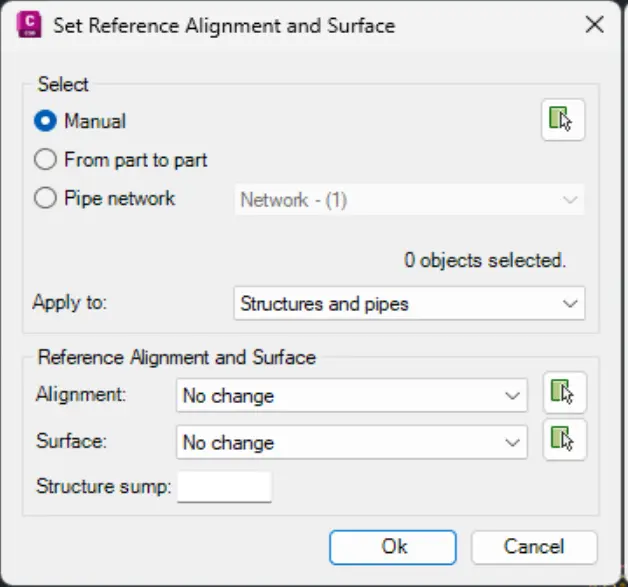
Task: Open the Network - (1) dropdown
Action: pos(409,200)
